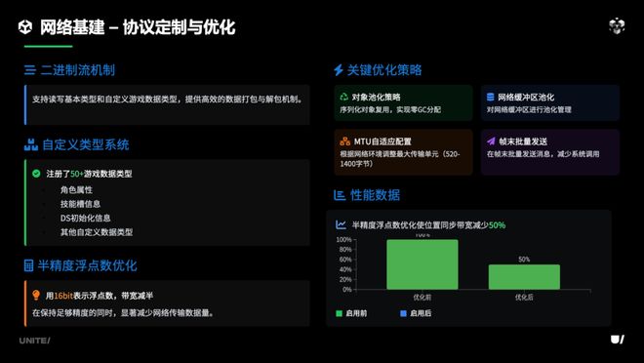This screenshot has width=644, height=363.
Task: Click the 0% y-axis label
Action: [x=347, y=289]
